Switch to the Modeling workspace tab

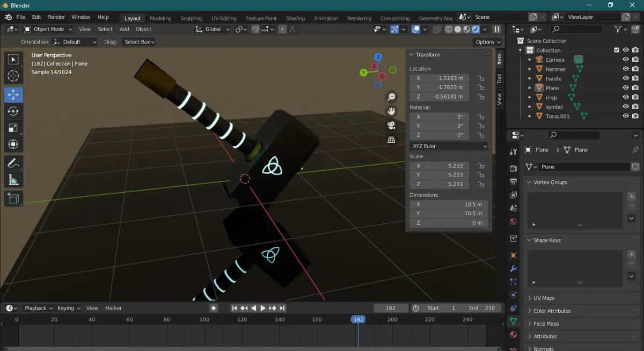[x=160, y=18]
